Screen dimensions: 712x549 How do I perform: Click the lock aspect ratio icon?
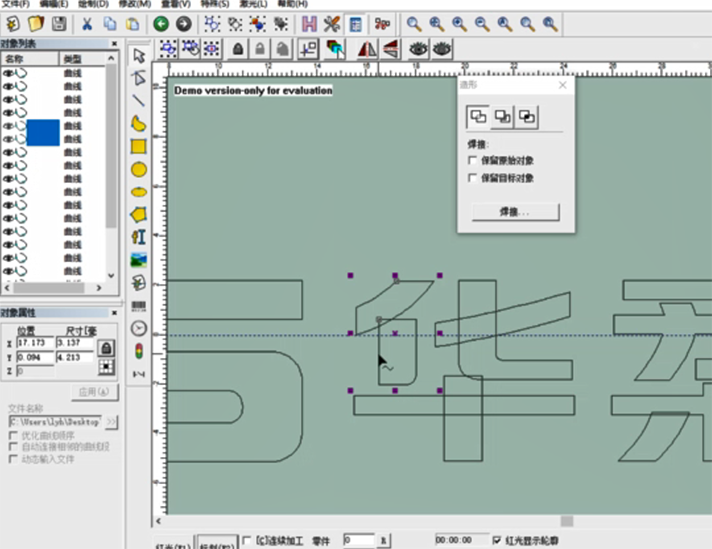106,347
